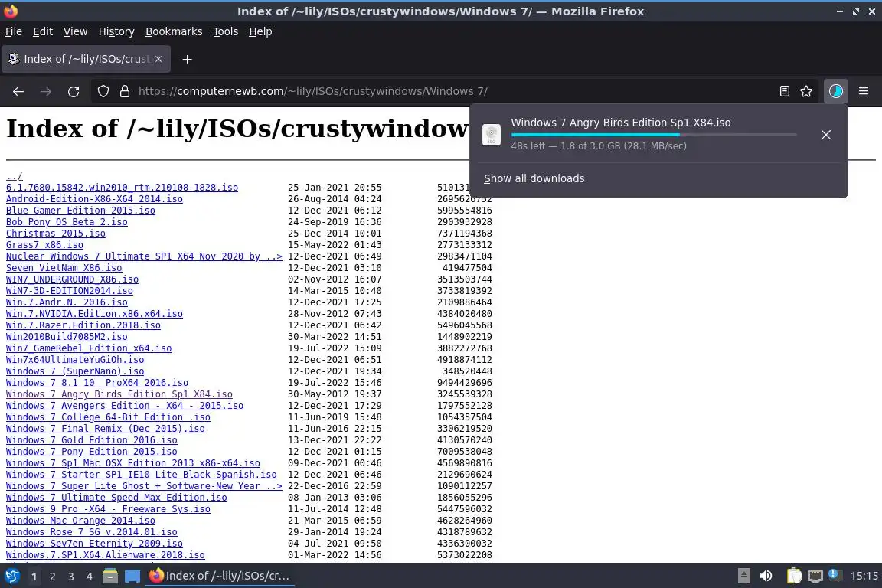882x588 pixels.
Task: Click Windows_7_(SuperNano).iso link
Action: 75,371
